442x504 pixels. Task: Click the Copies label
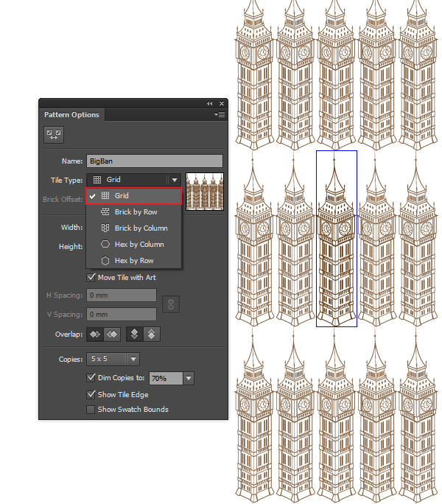tap(71, 360)
